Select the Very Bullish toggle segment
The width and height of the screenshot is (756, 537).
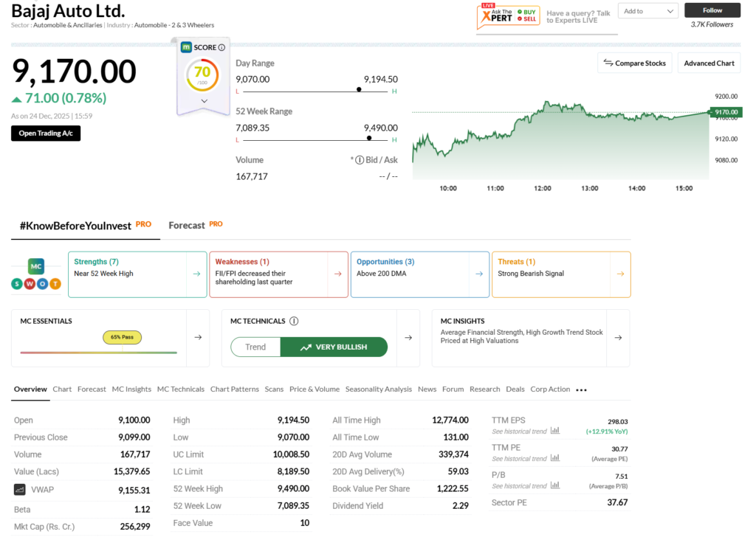point(334,347)
